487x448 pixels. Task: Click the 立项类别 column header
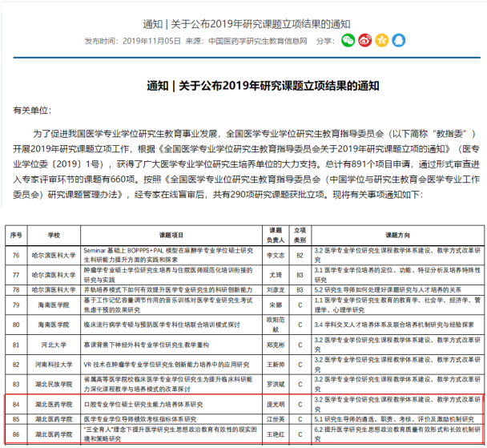(300, 235)
